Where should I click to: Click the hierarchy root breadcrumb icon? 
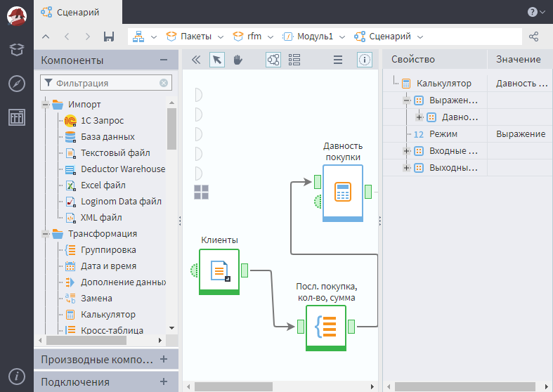coord(138,37)
